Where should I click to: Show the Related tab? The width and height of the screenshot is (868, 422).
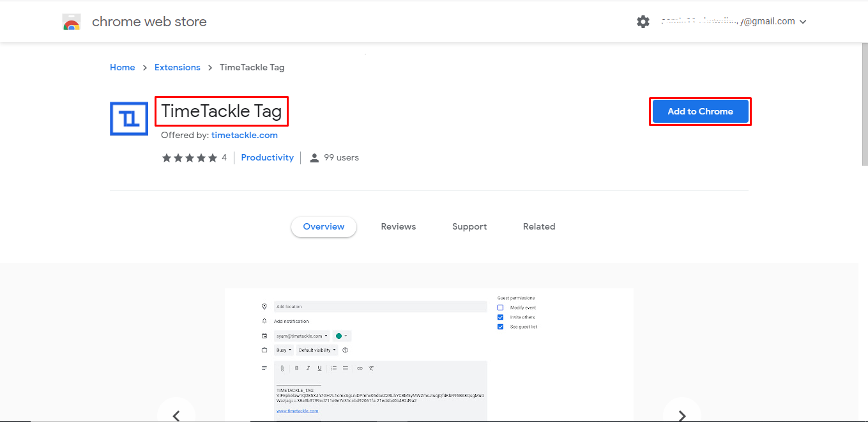pyautogui.click(x=539, y=227)
